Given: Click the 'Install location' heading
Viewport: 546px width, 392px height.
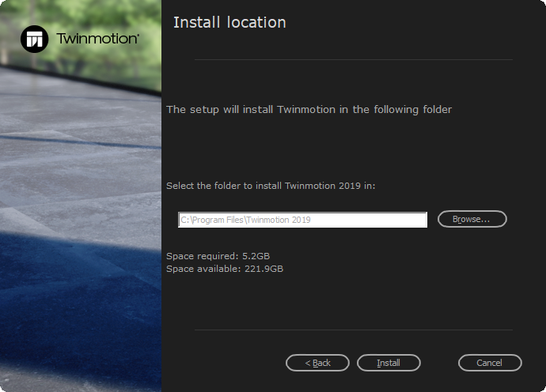Looking at the screenshot, I should [x=229, y=23].
